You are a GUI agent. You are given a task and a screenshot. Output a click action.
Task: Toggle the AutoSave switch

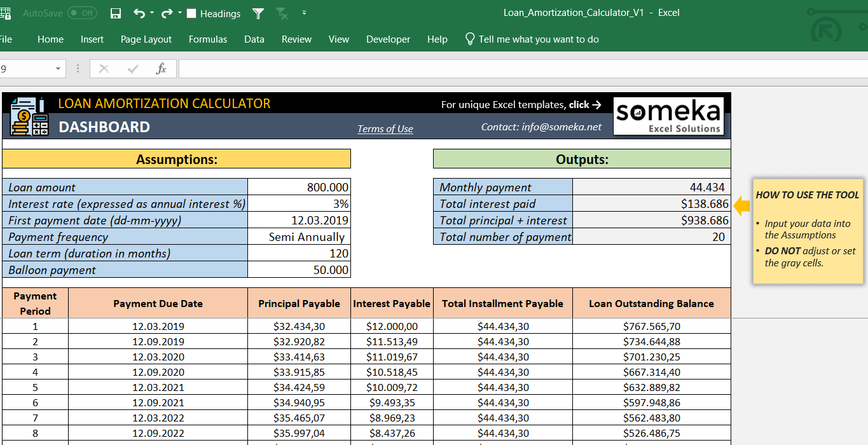point(82,13)
